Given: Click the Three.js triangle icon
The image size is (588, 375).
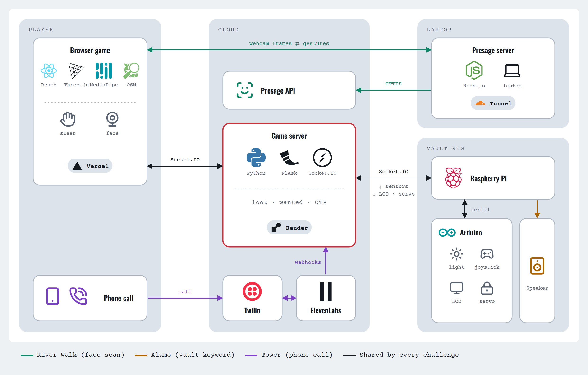Looking at the screenshot, I should point(76,71).
